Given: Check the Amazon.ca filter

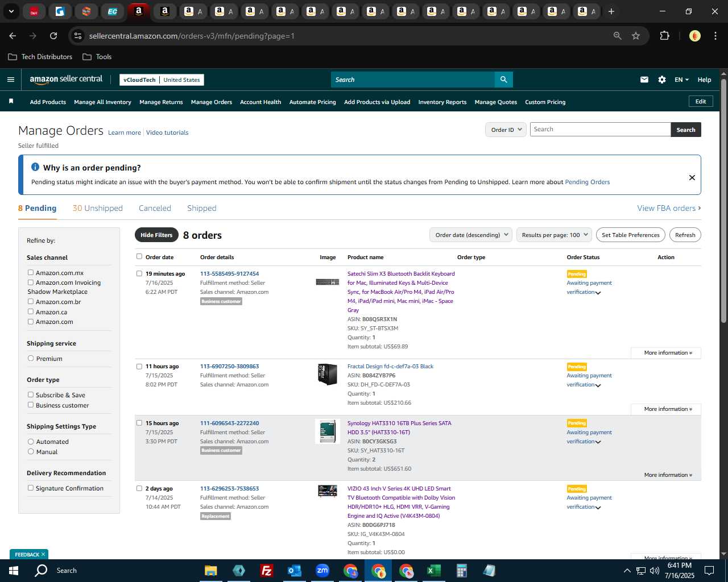Looking at the screenshot, I should (31, 311).
